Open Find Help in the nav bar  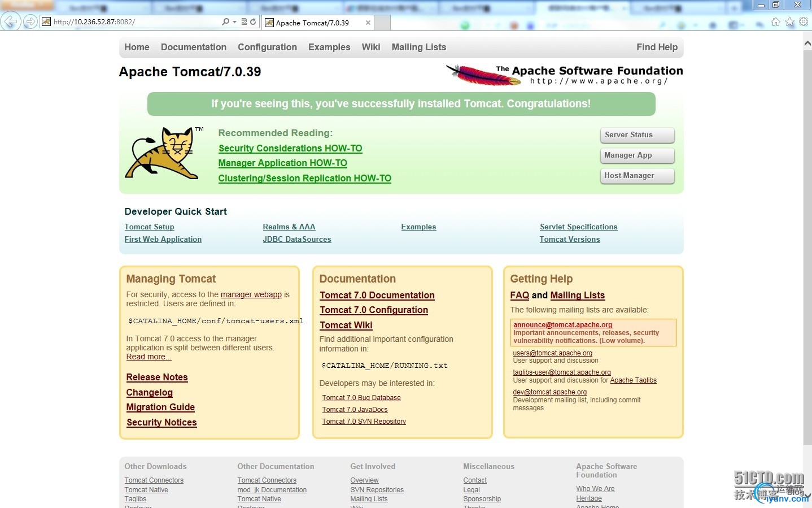pyautogui.click(x=657, y=47)
